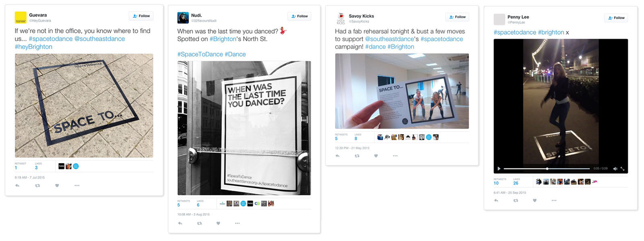The height and width of the screenshot is (241, 644).
Task: Open the Space To pavement photo
Action: (84, 106)
